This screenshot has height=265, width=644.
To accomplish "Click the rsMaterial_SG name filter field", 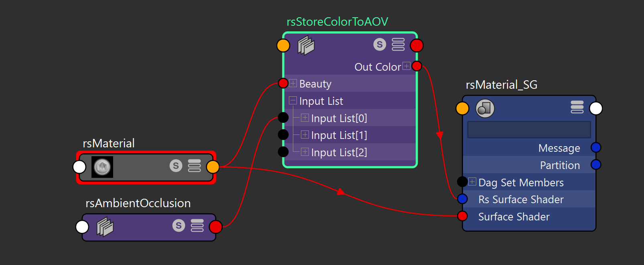I will pos(529,130).
